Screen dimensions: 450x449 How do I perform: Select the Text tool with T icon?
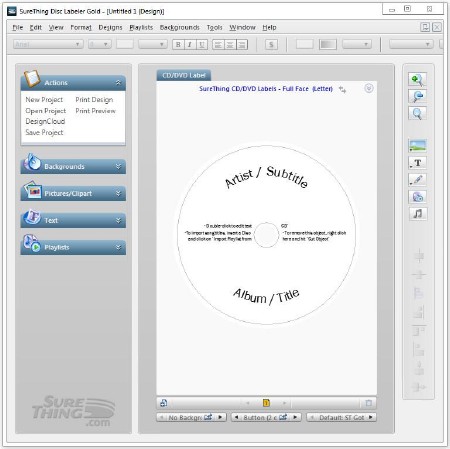(417, 163)
